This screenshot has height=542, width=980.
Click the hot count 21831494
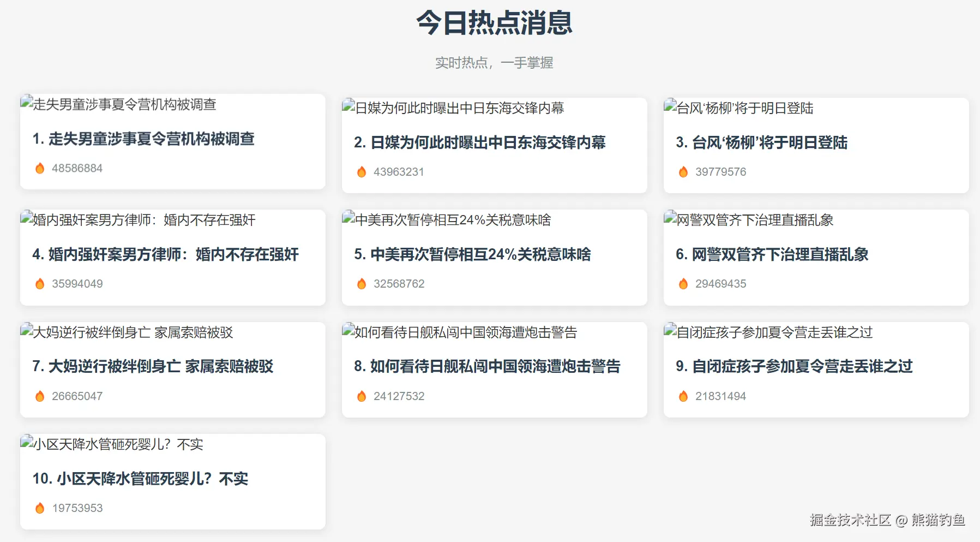[x=720, y=396]
